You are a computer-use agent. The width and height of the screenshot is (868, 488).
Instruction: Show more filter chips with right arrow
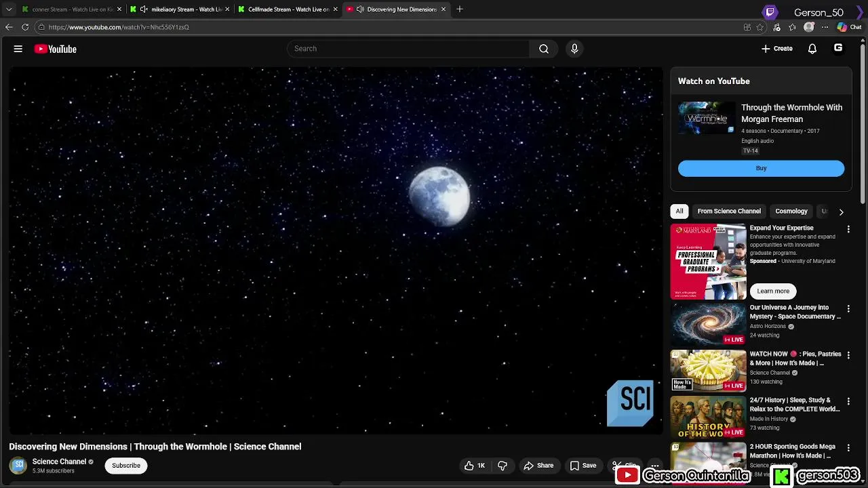pos(841,211)
